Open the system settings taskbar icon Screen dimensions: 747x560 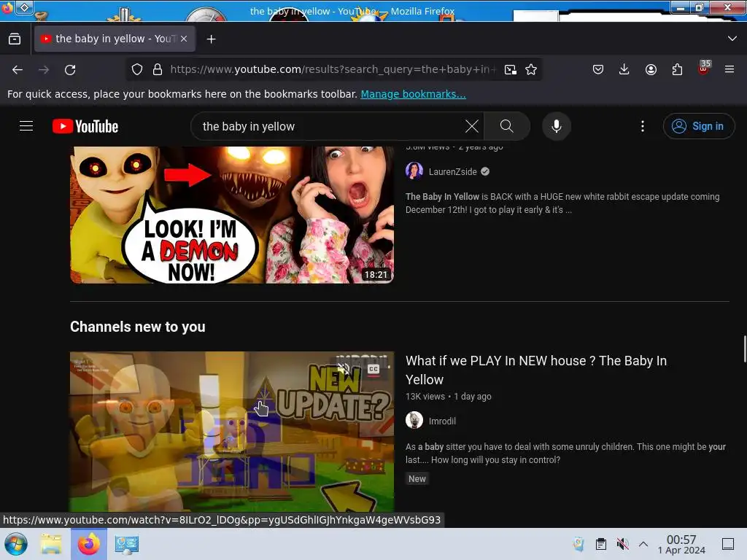[x=127, y=544]
